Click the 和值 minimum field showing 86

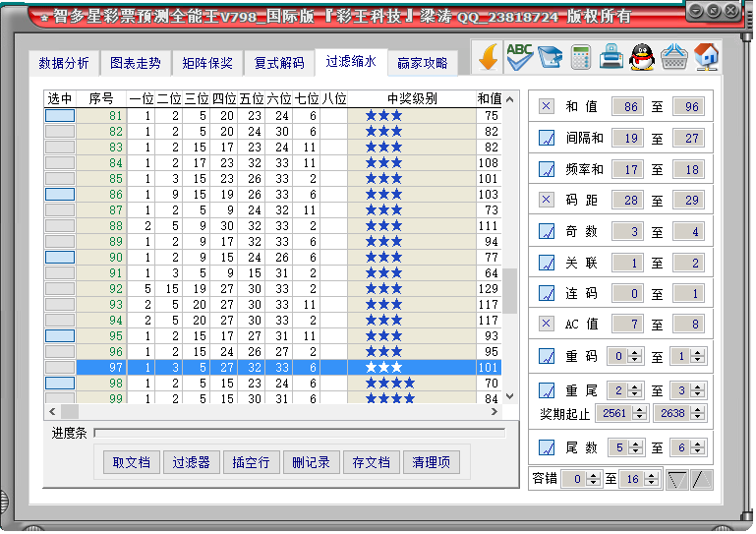click(x=627, y=106)
